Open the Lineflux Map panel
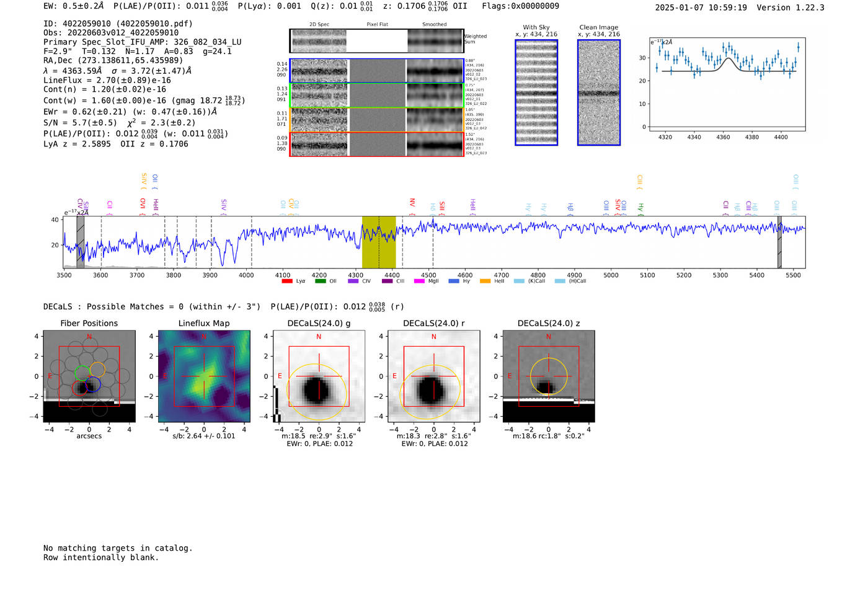Screen dimensions: 868x591 pyautogui.click(x=204, y=376)
